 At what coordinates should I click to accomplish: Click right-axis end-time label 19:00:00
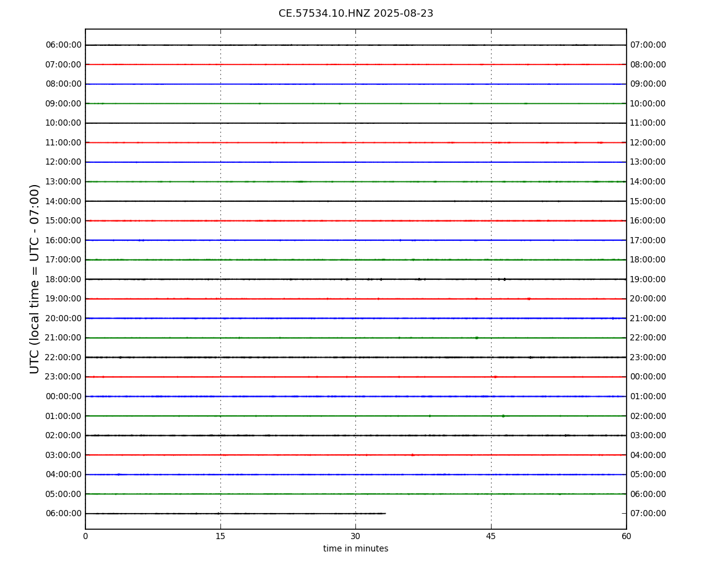point(648,279)
